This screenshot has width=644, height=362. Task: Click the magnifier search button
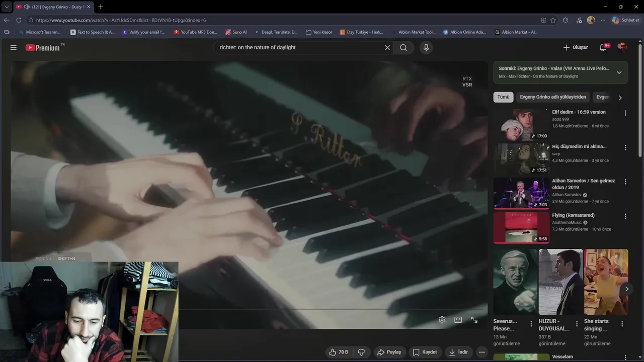[404, 47]
